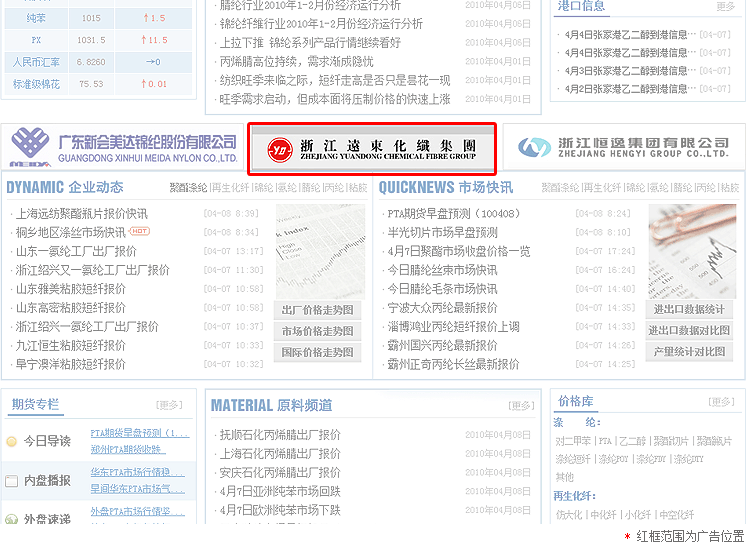Open 上海远纺聚酯瓶片报价快讯 article

[x=81, y=214]
